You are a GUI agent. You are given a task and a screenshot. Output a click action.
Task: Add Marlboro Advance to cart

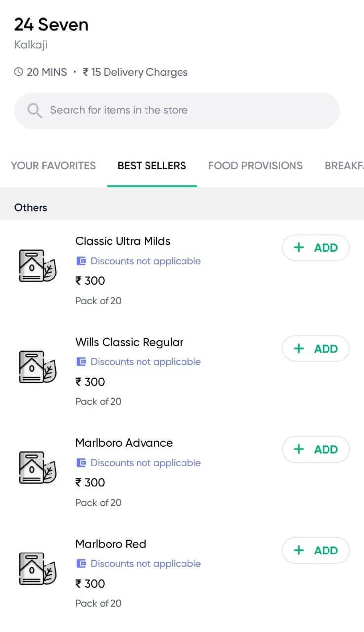click(316, 449)
